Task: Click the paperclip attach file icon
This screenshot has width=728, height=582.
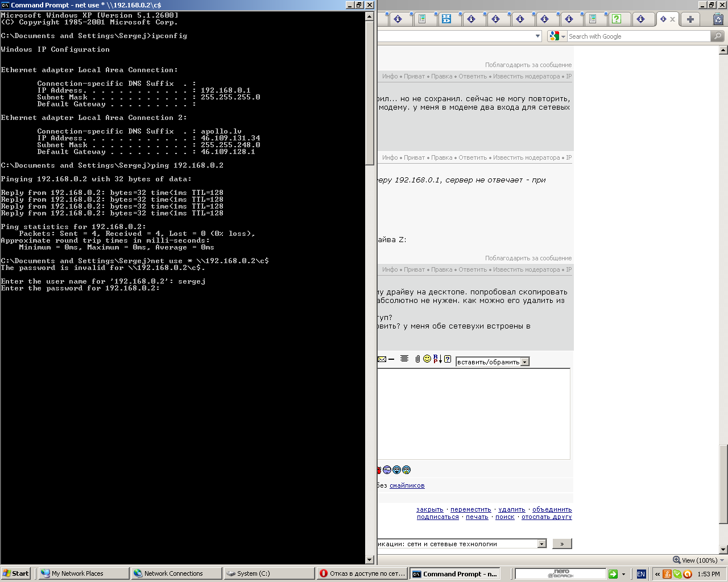Action: pos(417,359)
